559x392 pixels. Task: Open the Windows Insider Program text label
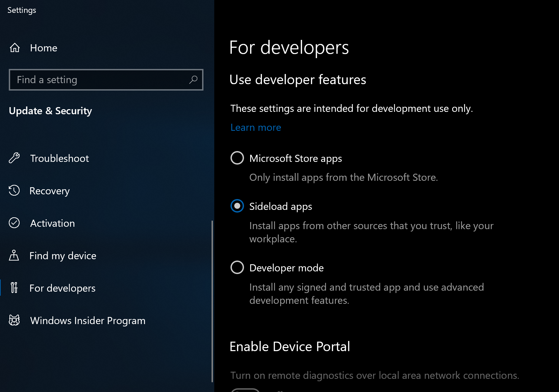88,321
